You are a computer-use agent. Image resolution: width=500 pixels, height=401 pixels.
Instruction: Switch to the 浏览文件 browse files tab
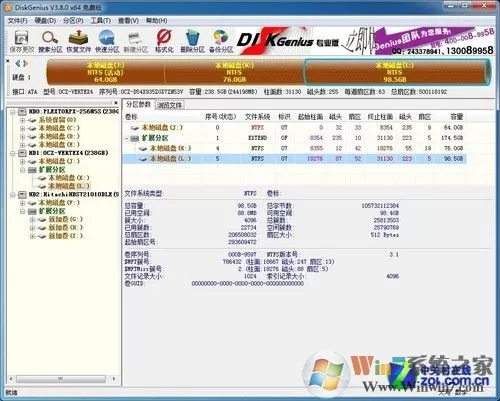[170, 105]
